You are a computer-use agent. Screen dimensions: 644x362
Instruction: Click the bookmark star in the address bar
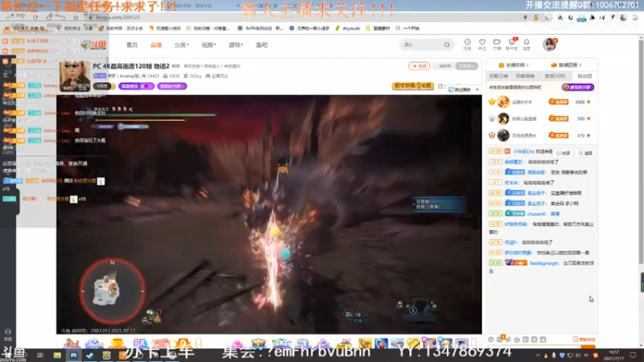coord(76,17)
